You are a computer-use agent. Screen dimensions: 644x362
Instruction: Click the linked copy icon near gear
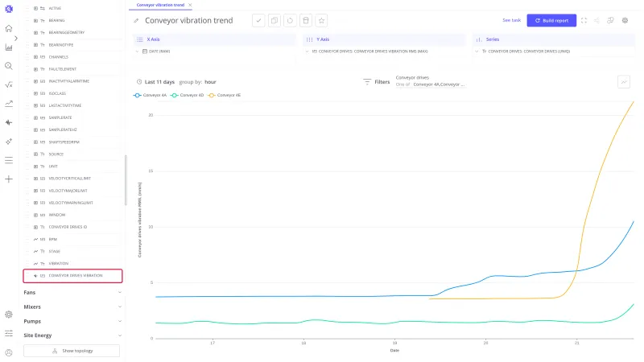coord(610,21)
